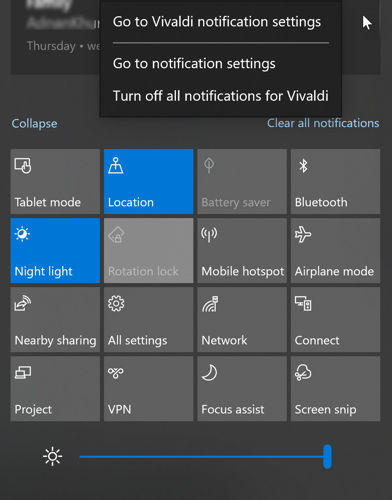Click the Mobile hotspot antenna icon
The width and height of the screenshot is (392, 500).
click(209, 234)
